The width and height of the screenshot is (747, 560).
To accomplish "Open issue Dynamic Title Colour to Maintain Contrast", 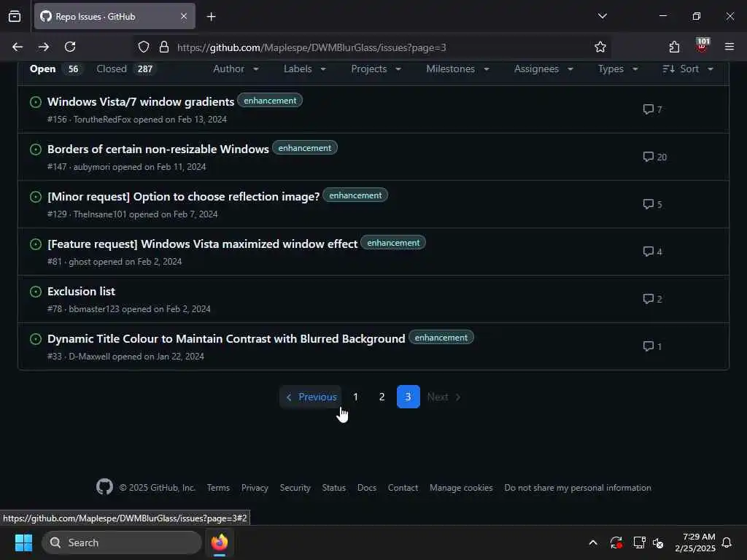I will [226, 338].
